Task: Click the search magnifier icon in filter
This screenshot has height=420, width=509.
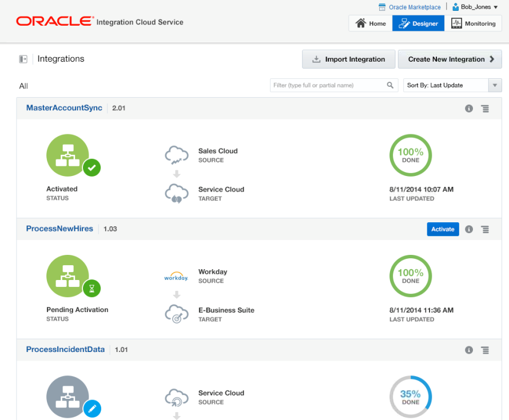Action: [x=390, y=86]
